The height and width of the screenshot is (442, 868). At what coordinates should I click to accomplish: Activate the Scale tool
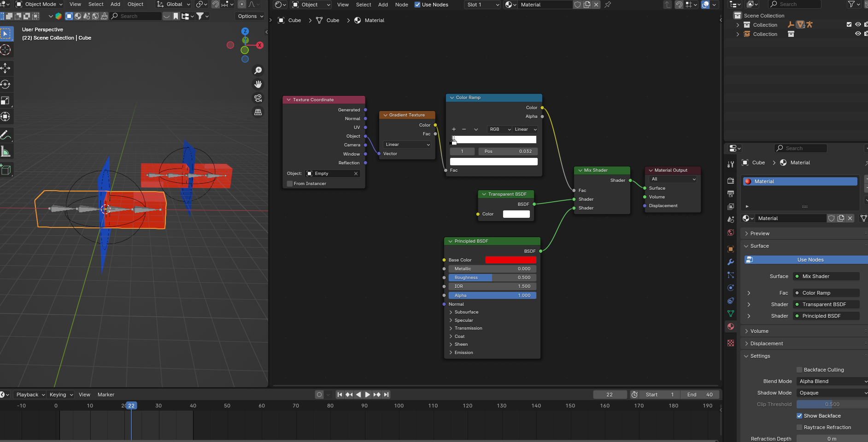(x=6, y=100)
